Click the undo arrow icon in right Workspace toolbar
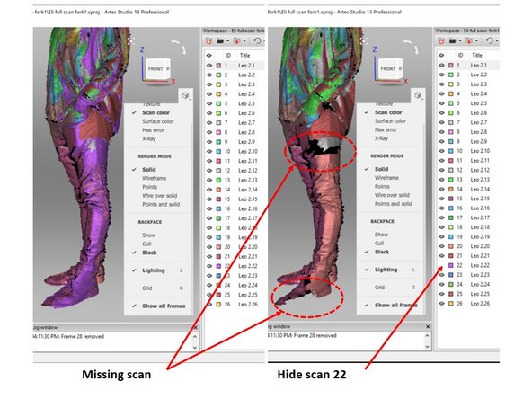The width and height of the screenshot is (532, 399). (489, 40)
